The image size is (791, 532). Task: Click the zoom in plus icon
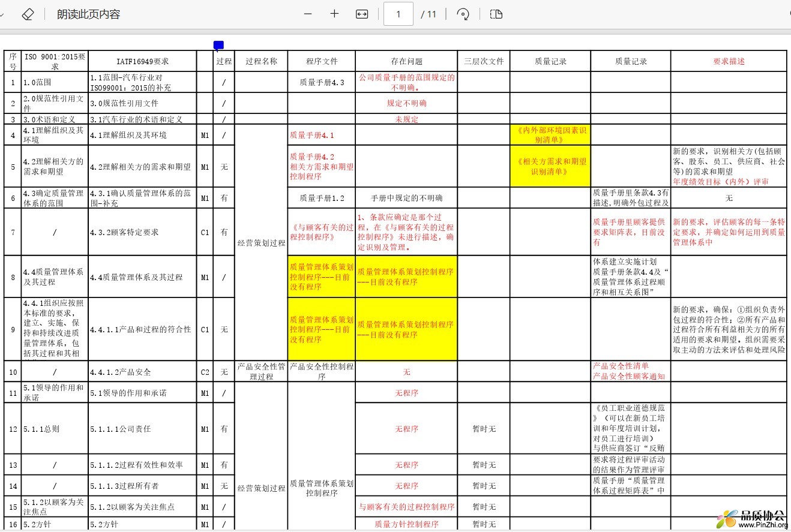[334, 14]
